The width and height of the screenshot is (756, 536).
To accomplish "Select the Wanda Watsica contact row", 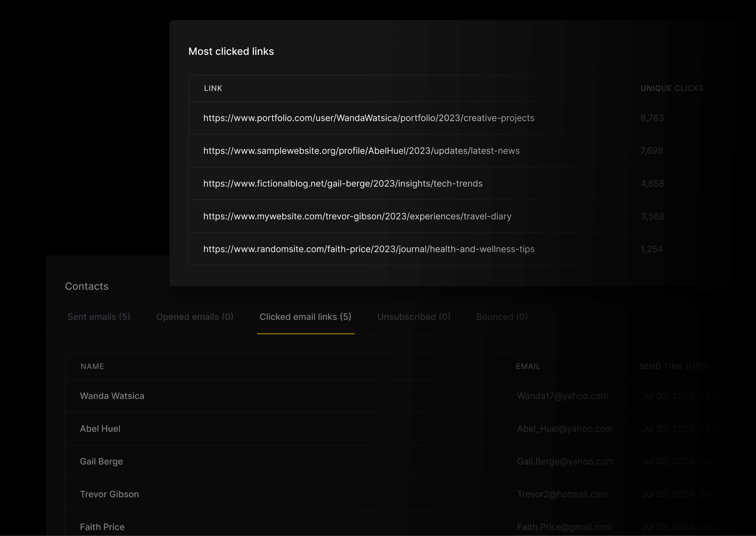I will click(410, 396).
